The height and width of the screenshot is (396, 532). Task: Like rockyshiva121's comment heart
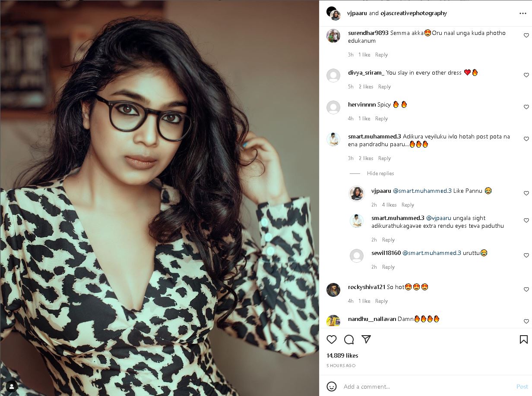coord(526,289)
